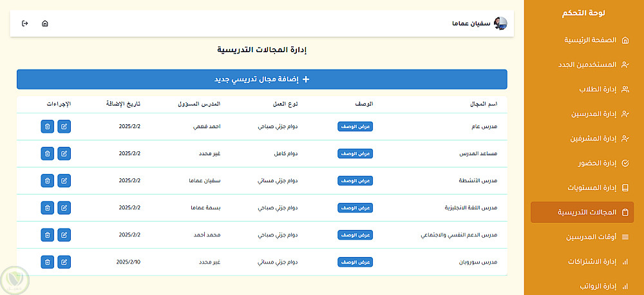Click the سفيان عماما username in the header
Viewport: 644px width, 295px height.
(471, 23)
